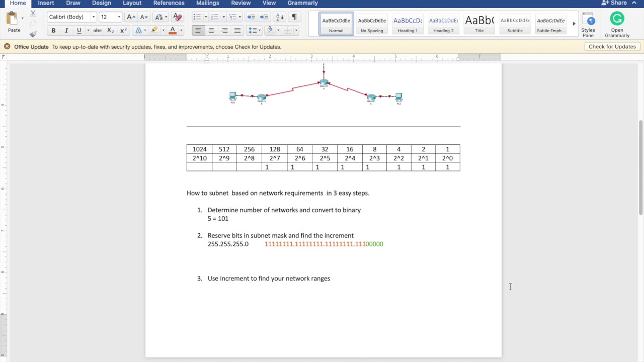This screenshot has width=644, height=362.
Task: Click the Paste clipboard icon
Action: (12, 18)
